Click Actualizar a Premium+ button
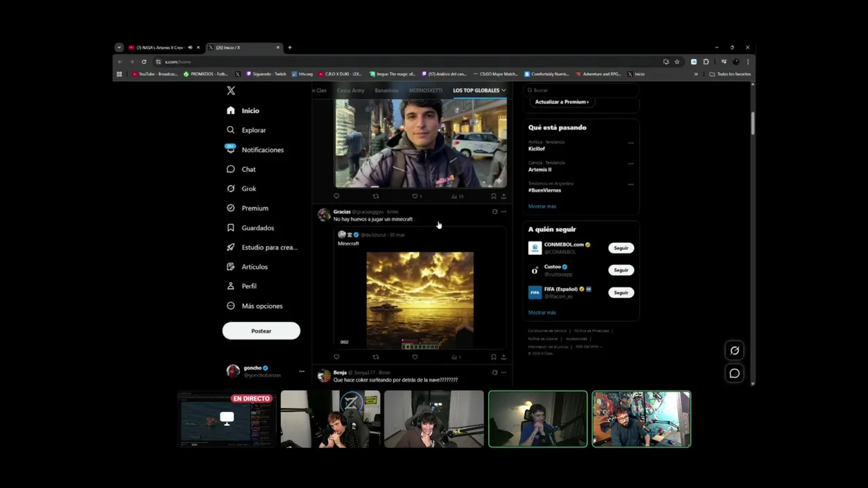868x488 pixels. point(561,102)
